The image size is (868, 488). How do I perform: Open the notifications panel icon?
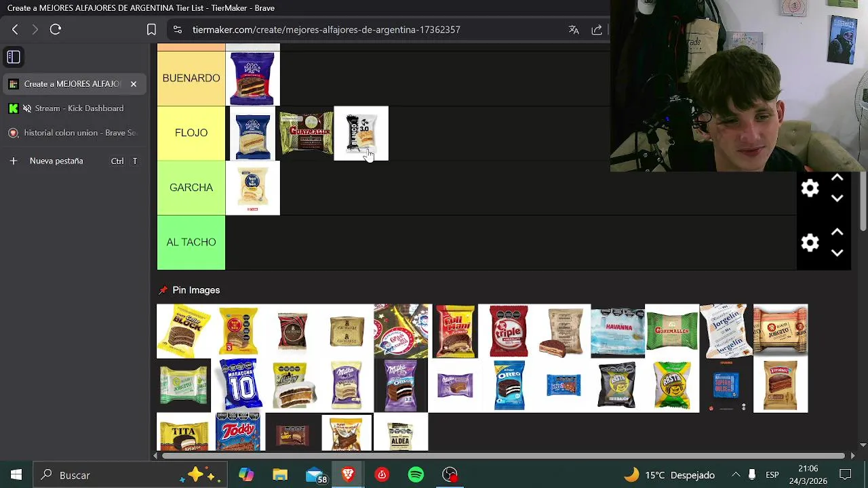tap(846, 475)
